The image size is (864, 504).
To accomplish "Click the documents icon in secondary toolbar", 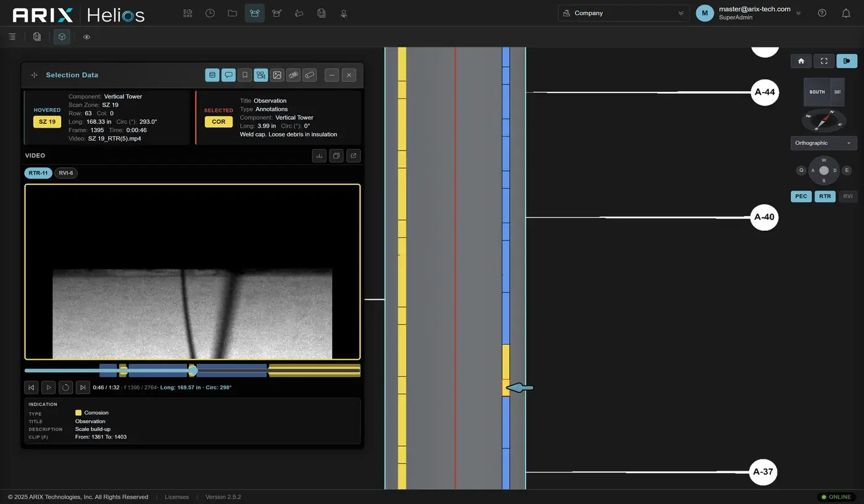I will click(x=37, y=37).
